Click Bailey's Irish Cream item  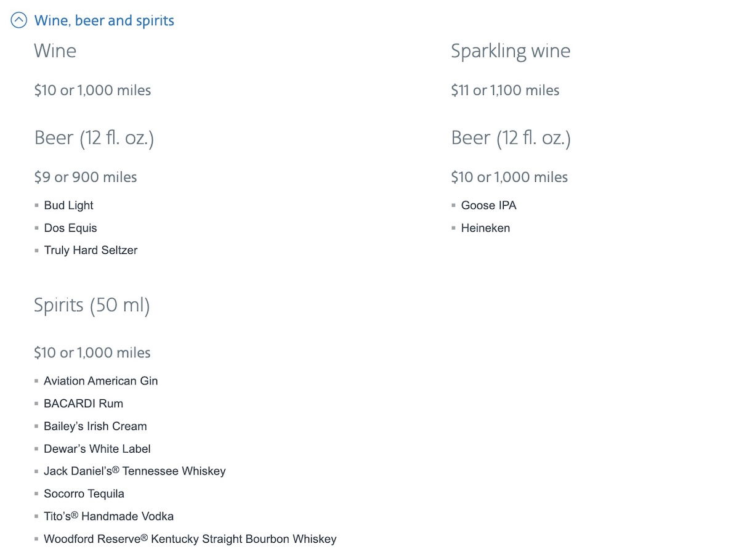(x=95, y=426)
